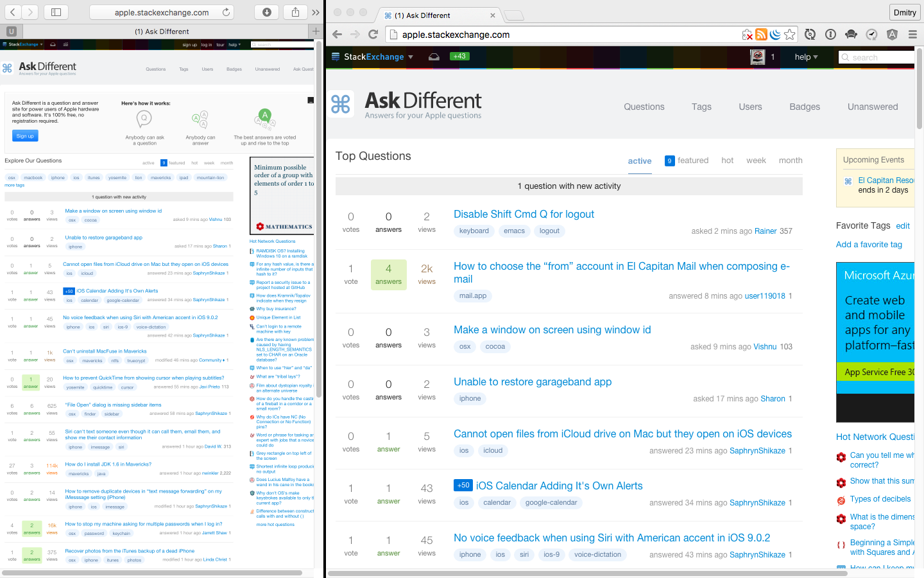Open 'more hot questions' in Safari

pos(275,525)
